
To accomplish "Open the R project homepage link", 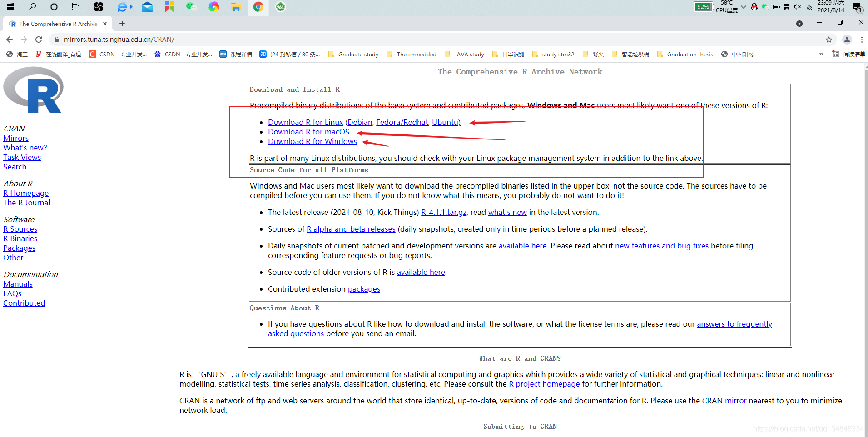I will pyautogui.click(x=544, y=384).
